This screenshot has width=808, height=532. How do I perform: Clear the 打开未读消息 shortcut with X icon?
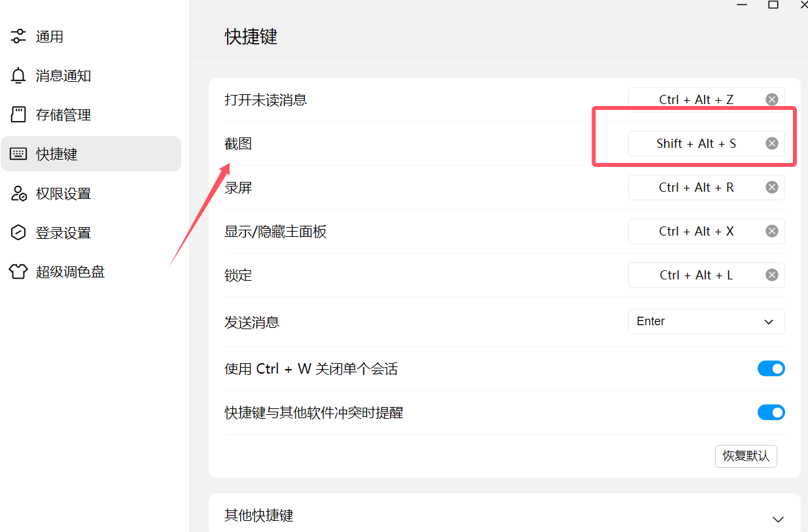(772, 99)
